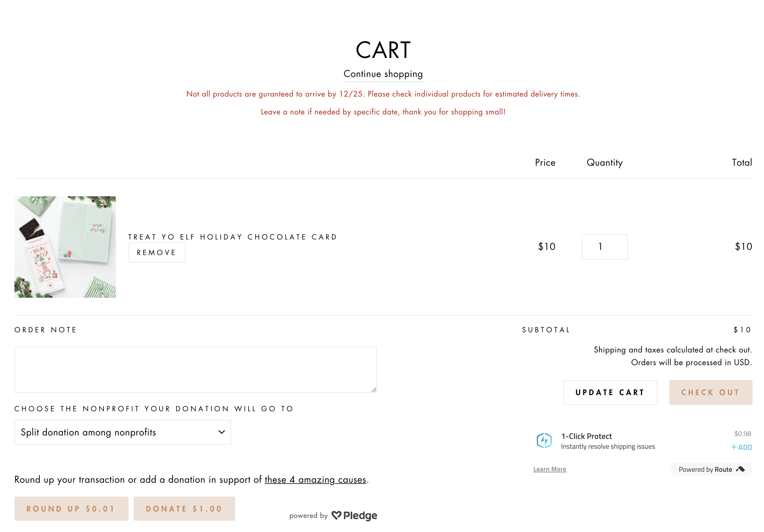Viewport: 764px width, 532px height.
Task: Click the Treat Yo Elf product title
Action: 233,237
